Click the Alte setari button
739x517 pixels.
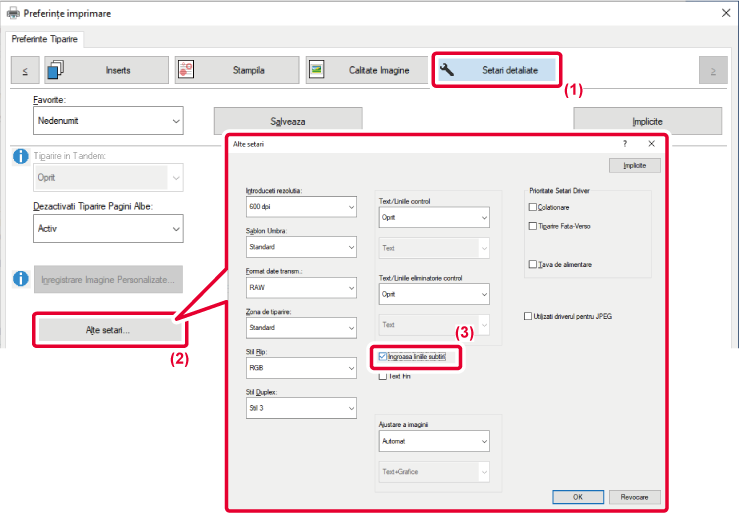[x=106, y=330]
